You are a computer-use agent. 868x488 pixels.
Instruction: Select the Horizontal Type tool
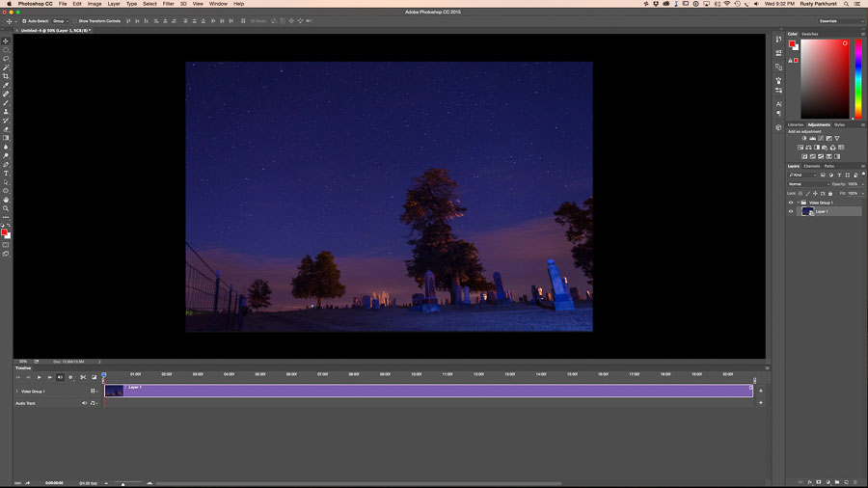point(6,173)
